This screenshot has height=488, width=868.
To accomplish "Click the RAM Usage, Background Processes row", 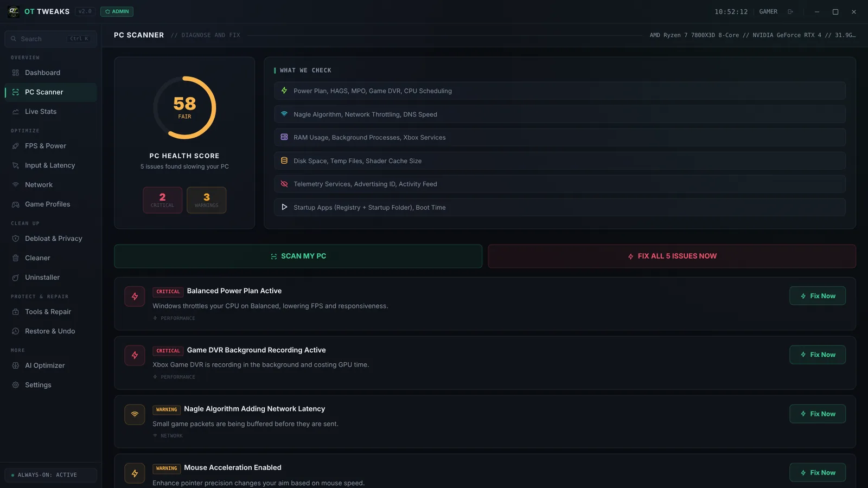I will [560, 137].
